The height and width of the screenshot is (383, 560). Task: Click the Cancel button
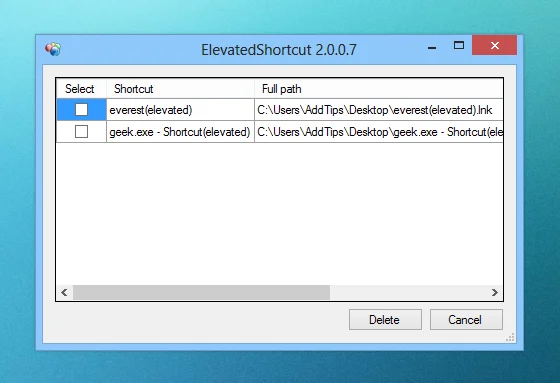coord(466,319)
